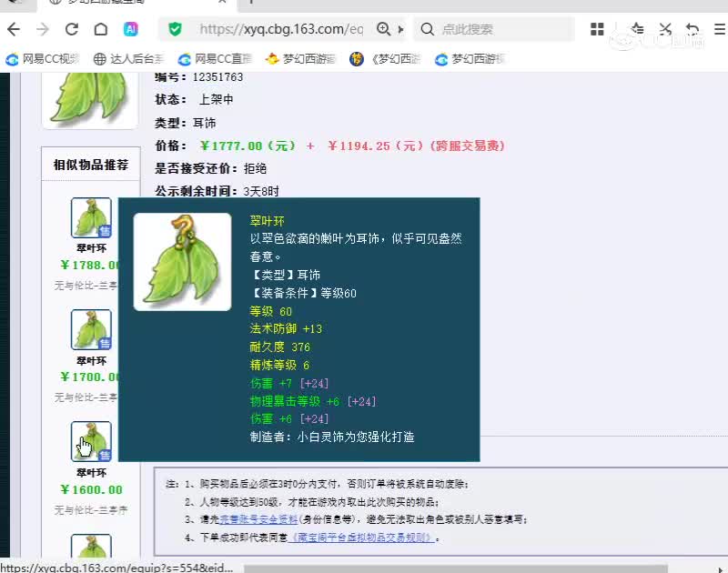The image size is (728, 573).
Task: Click the ¥1600.00 price text
Action: pyautogui.click(x=91, y=489)
